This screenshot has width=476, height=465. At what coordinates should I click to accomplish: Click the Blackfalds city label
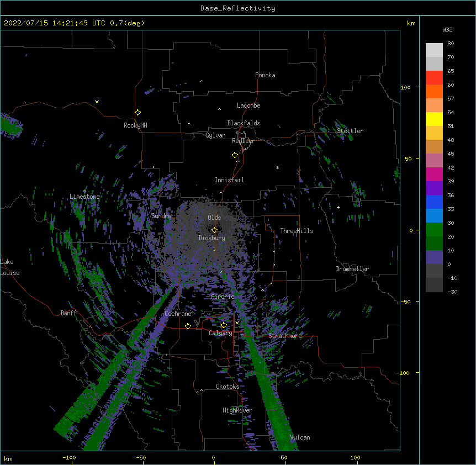tap(244, 123)
